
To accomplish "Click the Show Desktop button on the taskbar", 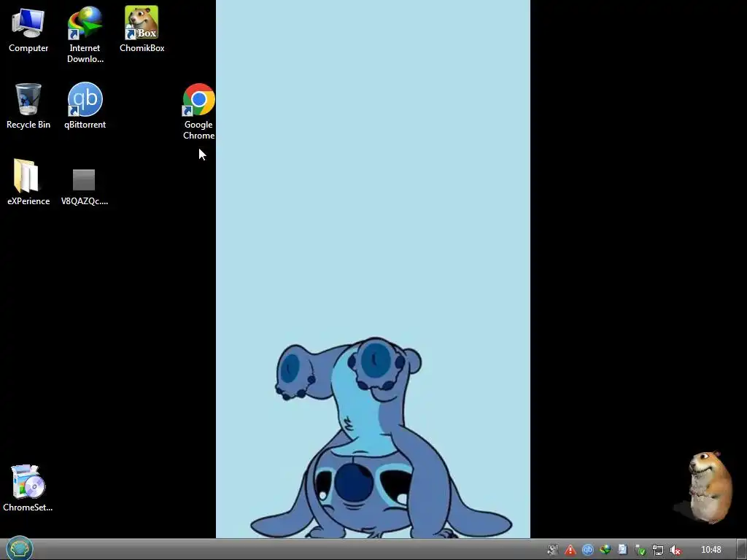I will [742, 550].
